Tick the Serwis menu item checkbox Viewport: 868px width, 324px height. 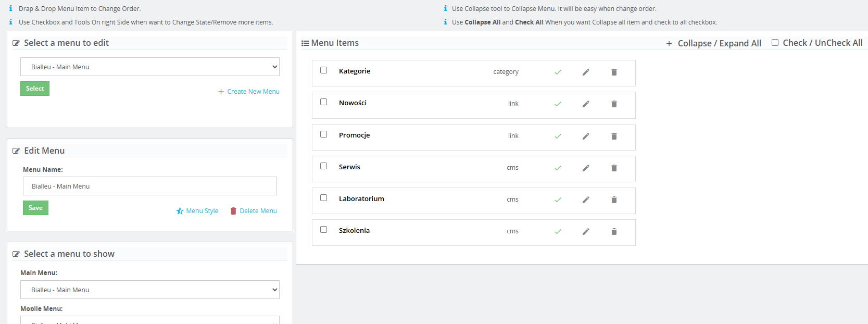pos(323,166)
